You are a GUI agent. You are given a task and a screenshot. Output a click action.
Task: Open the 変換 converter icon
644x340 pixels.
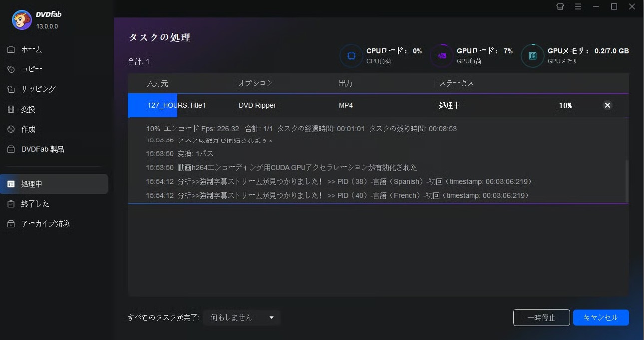(x=11, y=109)
